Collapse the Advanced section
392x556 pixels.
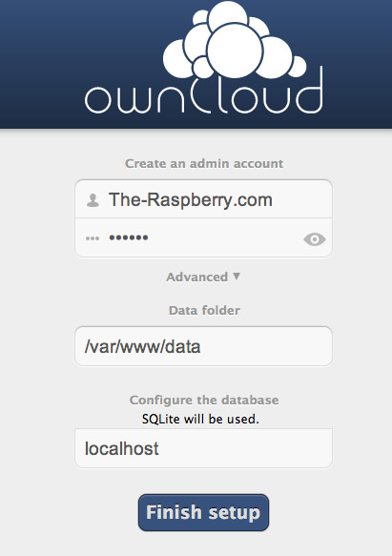203,277
